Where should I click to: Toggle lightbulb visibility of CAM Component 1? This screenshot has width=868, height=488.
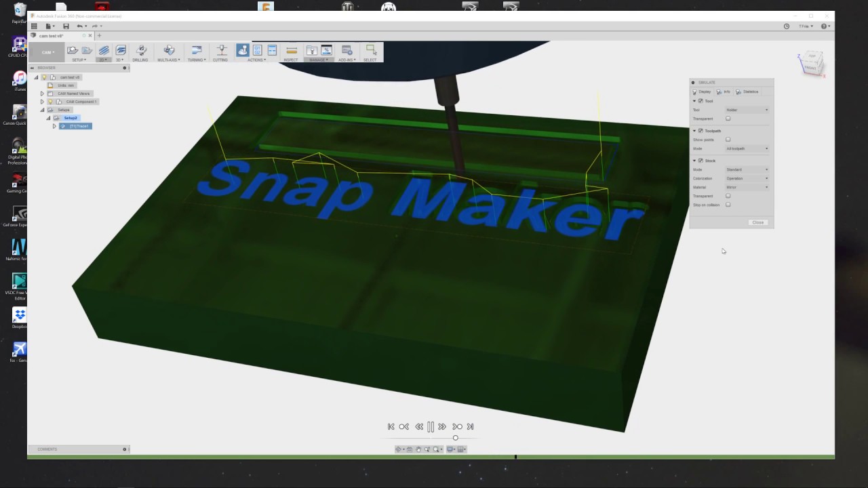(50, 102)
